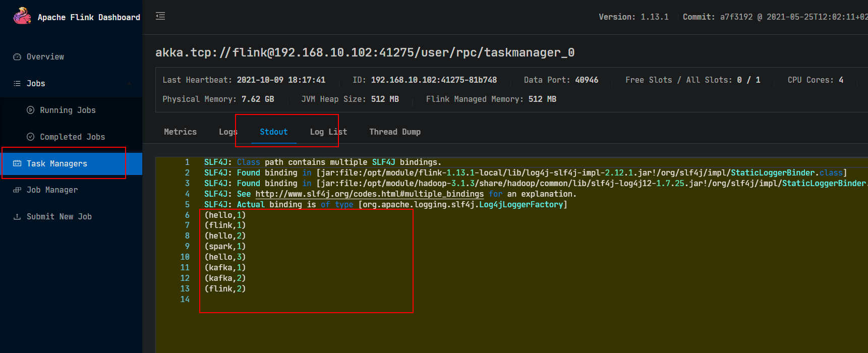Viewport: 868px width, 353px height.
Task: Click the output line (hello,2)
Action: (x=225, y=236)
